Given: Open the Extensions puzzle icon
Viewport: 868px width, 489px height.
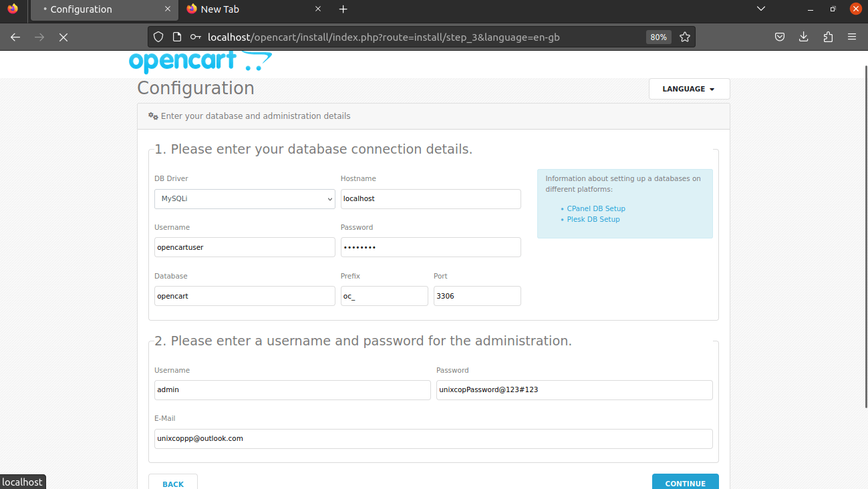Looking at the screenshot, I should point(829,37).
